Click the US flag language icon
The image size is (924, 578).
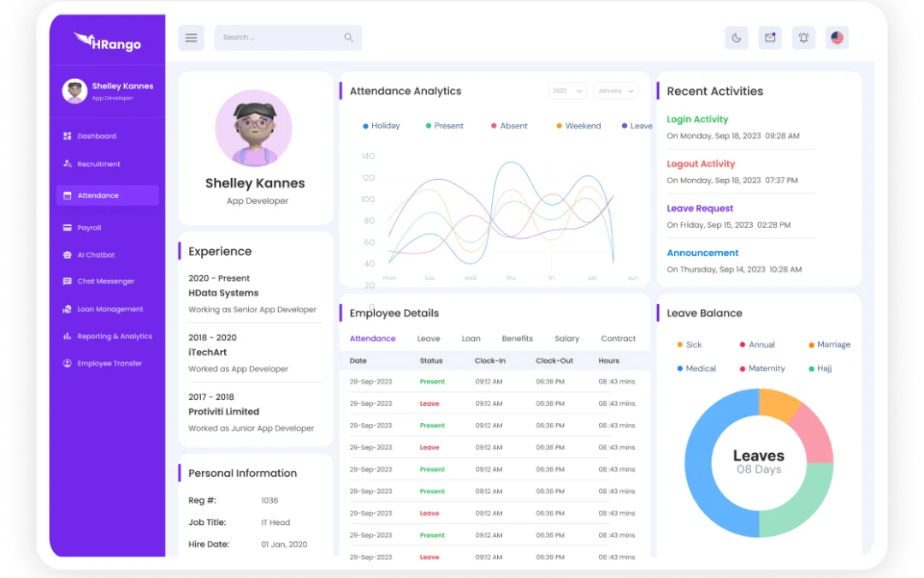[837, 38]
